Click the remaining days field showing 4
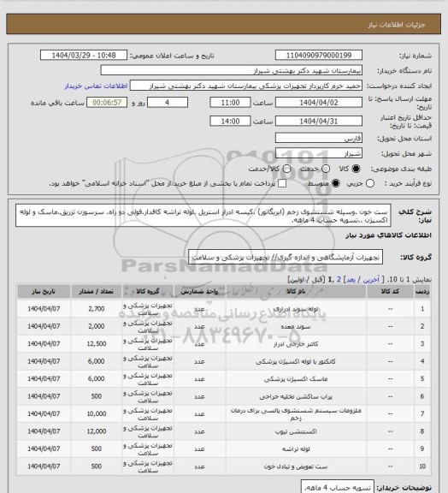Image resolution: width=448 pixels, height=493 pixels. tap(168, 103)
